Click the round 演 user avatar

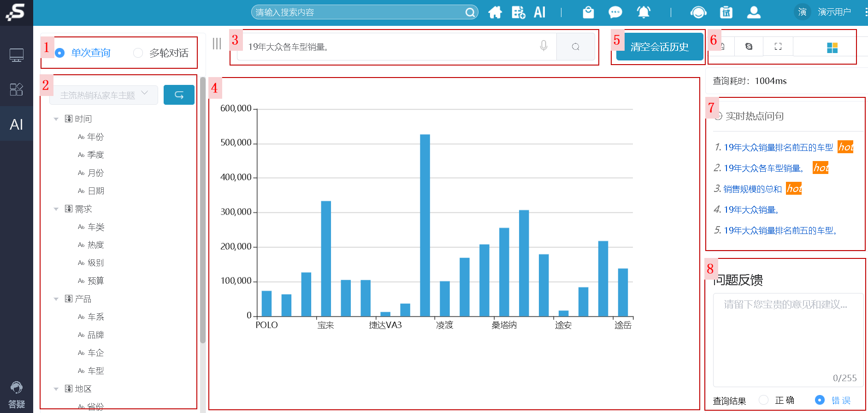(x=803, y=12)
